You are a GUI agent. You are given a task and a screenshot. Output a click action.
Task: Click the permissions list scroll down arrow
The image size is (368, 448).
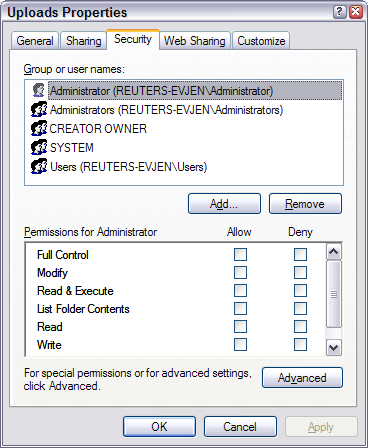click(x=334, y=348)
